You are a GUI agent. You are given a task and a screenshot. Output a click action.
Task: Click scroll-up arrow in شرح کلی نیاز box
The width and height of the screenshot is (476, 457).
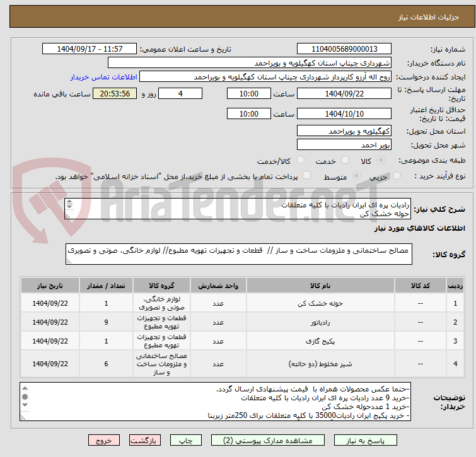[69, 202]
